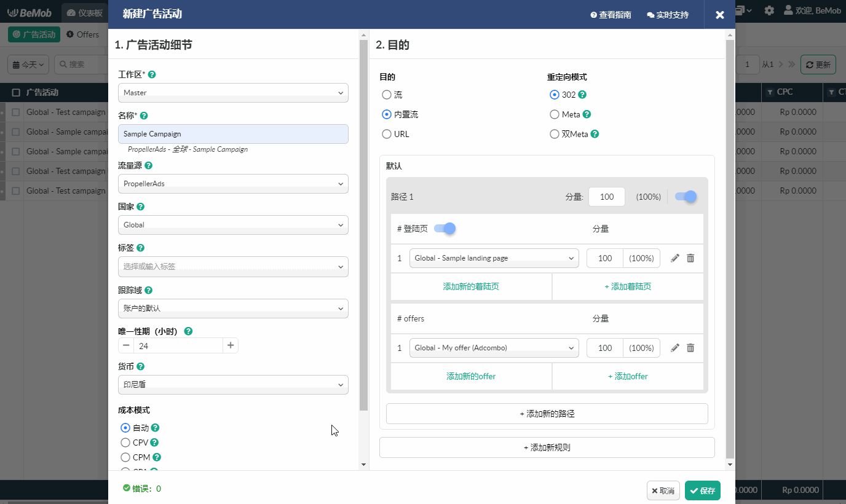The width and height of the screenshot is (846, 504).
Task: Select 双Meta redirect mode
Action: point(555,134)
